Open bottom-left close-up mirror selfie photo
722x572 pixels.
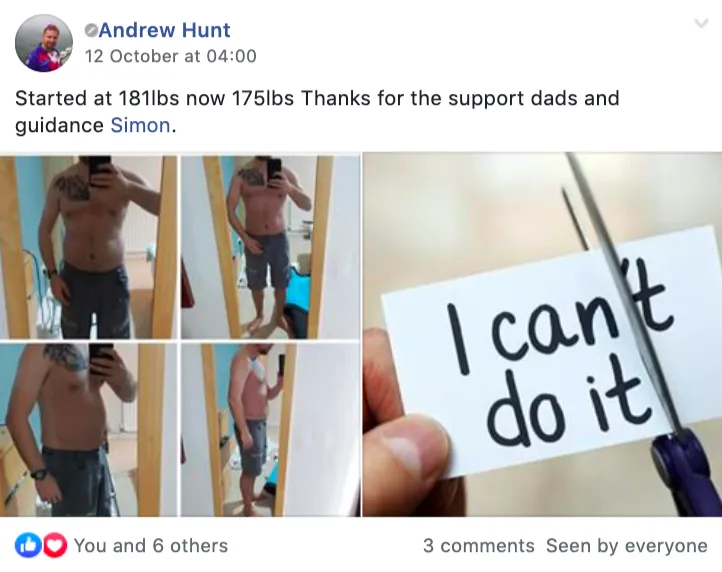tap(88, 430)
